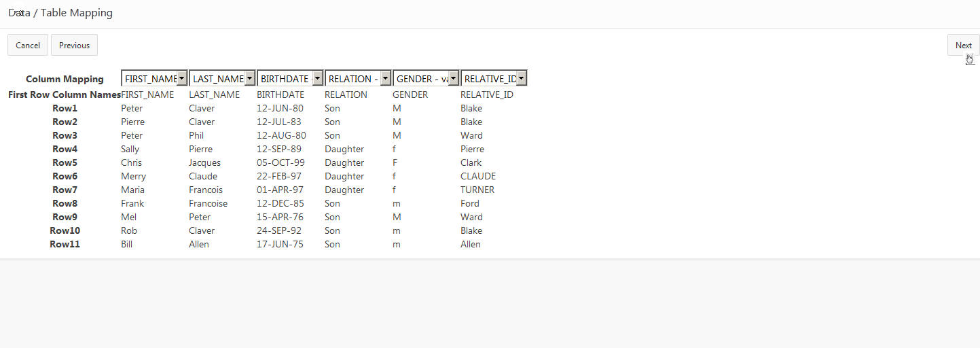Screen dimensions: 980x348
Task: Expand the RELATIVE_ID column mapping dropdown
Action: [x=494, y=79]
